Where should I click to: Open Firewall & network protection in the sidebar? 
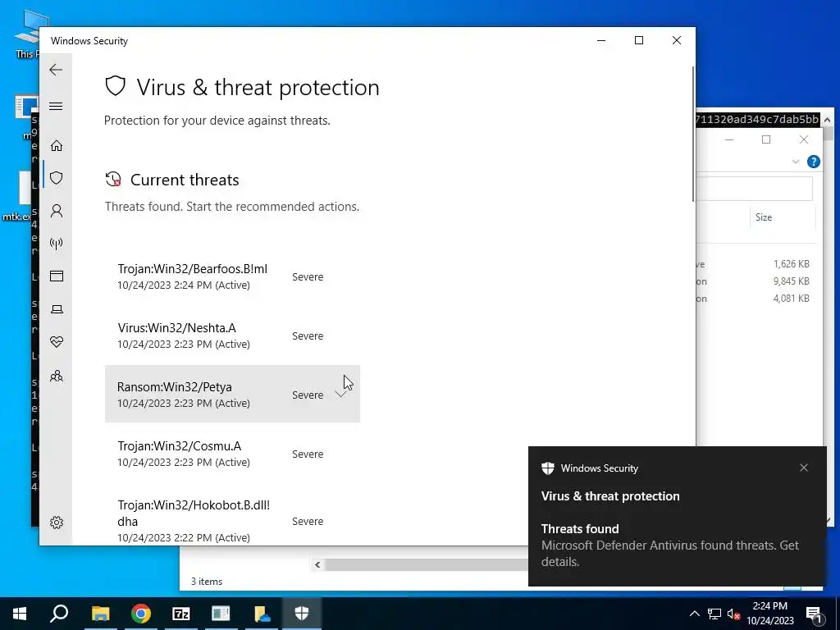point(57,244)
